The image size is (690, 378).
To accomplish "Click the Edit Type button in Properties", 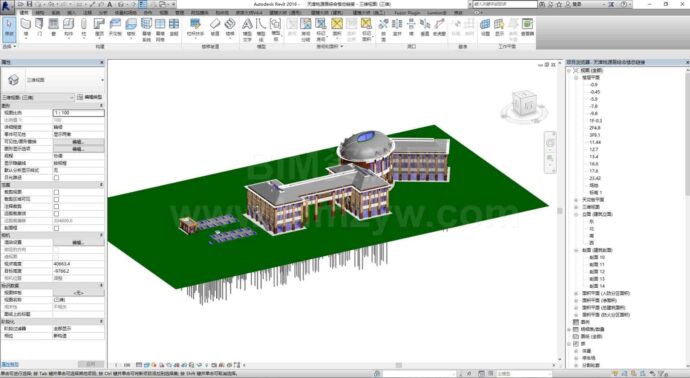I will click(x=90, y=97).
